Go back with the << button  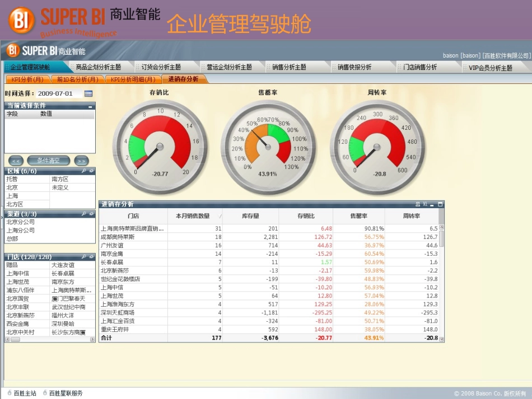[16, 161]
